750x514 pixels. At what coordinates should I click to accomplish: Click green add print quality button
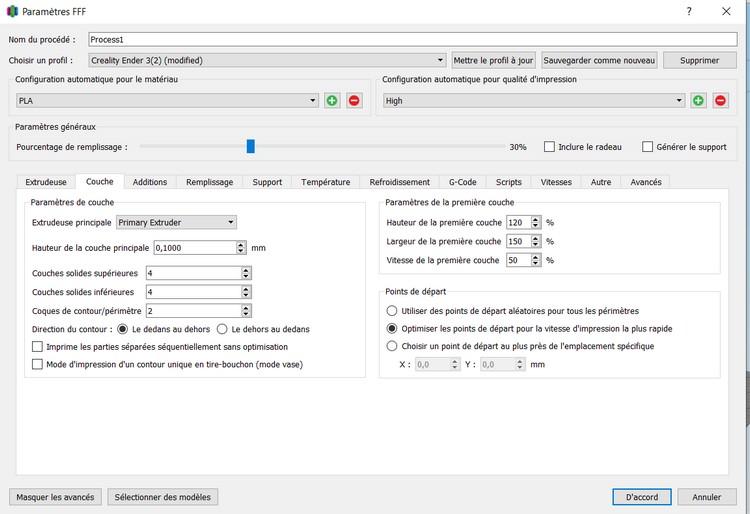(x=698, y=101)
